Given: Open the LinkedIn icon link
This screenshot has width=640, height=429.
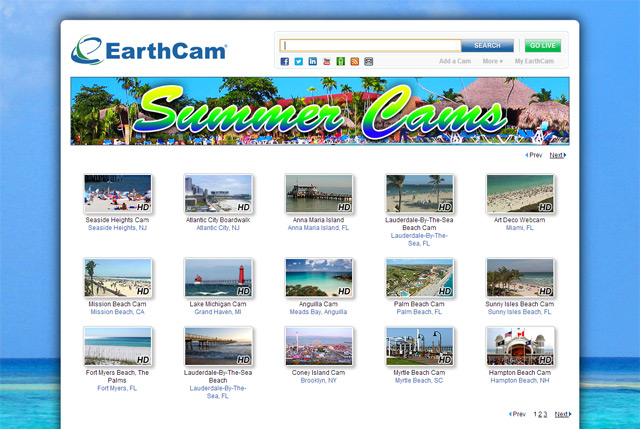Looking at the screenshot, I should [x=313, y=61].
